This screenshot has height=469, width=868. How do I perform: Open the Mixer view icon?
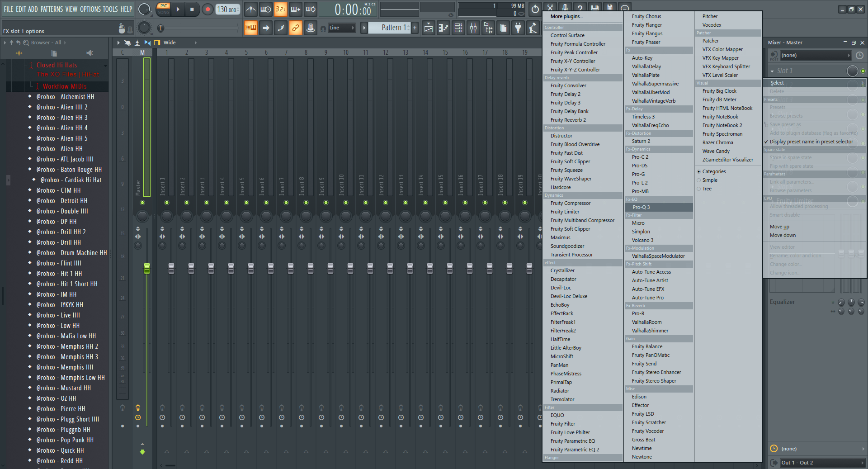point(473,28)
